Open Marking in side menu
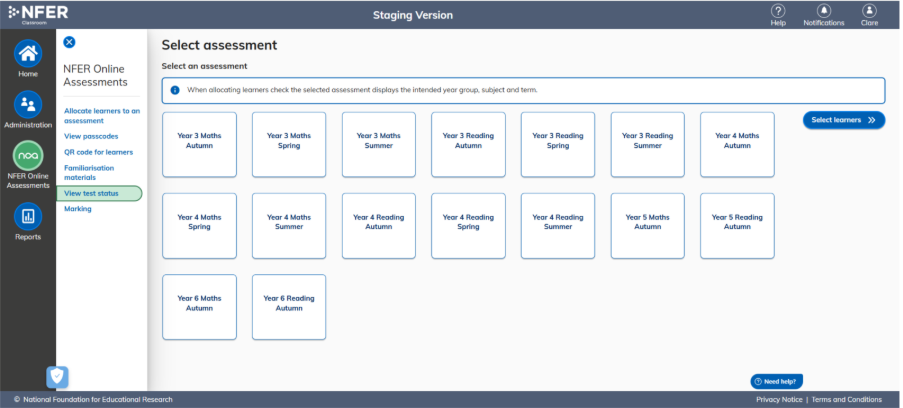This screenshot has width=903, height=408. pos(78,209)
